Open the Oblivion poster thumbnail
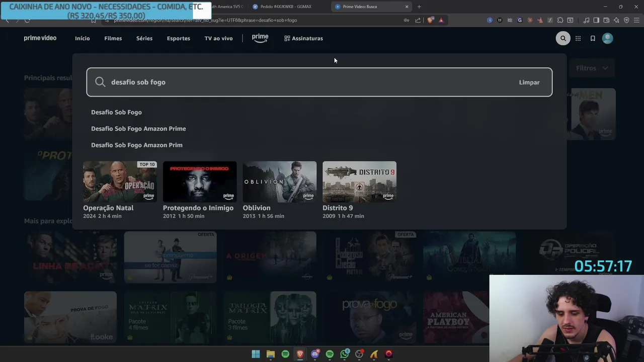 point(280,182)
